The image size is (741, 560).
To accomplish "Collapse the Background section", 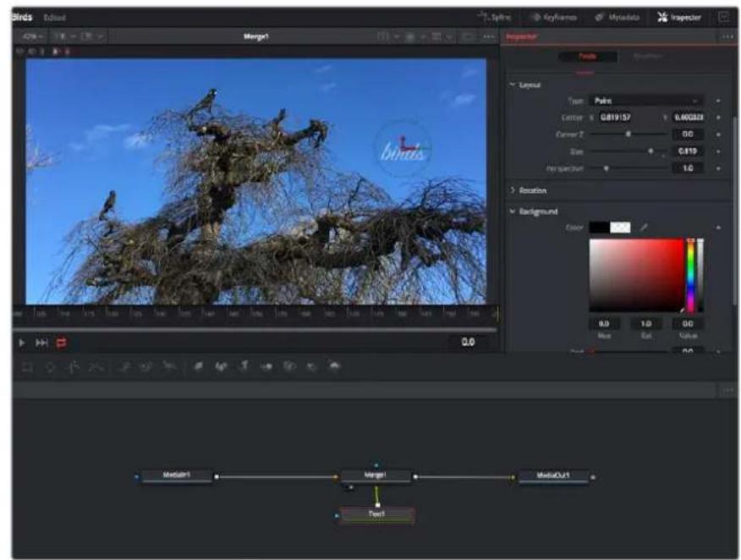I will (513, 211).
